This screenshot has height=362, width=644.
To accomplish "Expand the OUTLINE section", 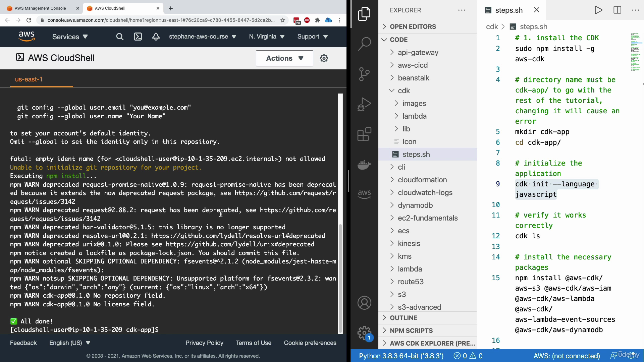I will [428, 318].
